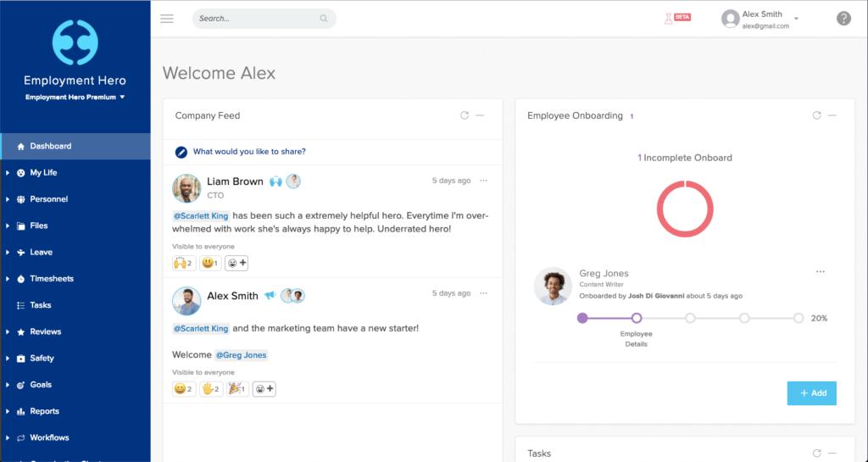Open the help question mark icon
Viewport: 868px width, 462px height.
pyautogui.click(x=843, y=19)
